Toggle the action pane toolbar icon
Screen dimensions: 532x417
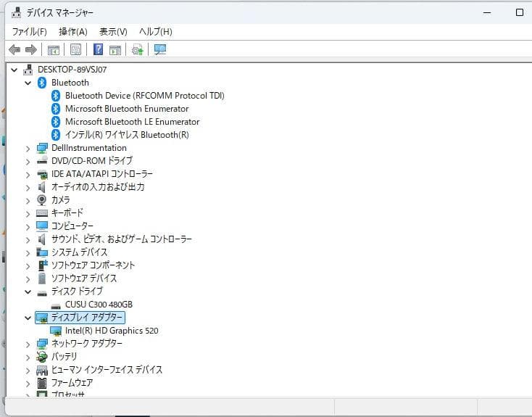click(x=115, y=50)
